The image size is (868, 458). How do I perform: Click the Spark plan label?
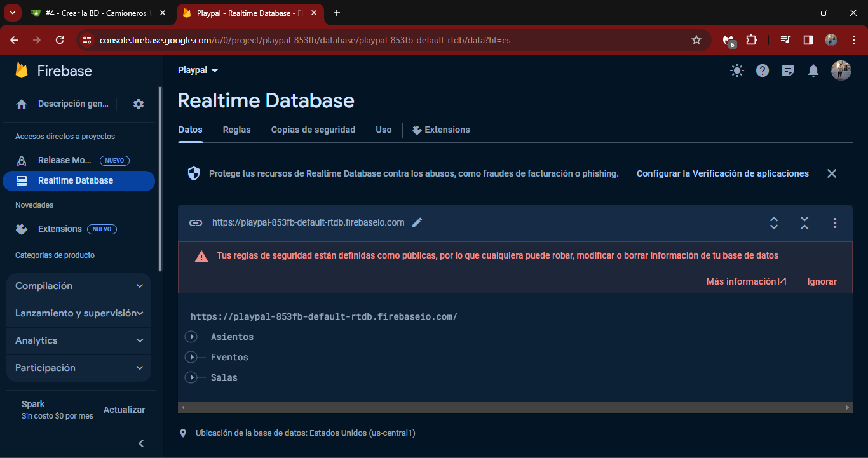33,405
